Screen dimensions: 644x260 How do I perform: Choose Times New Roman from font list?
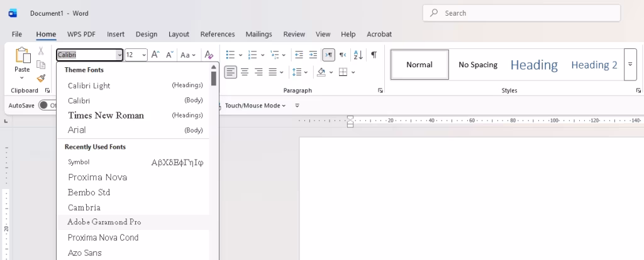(x=133, y=115)
